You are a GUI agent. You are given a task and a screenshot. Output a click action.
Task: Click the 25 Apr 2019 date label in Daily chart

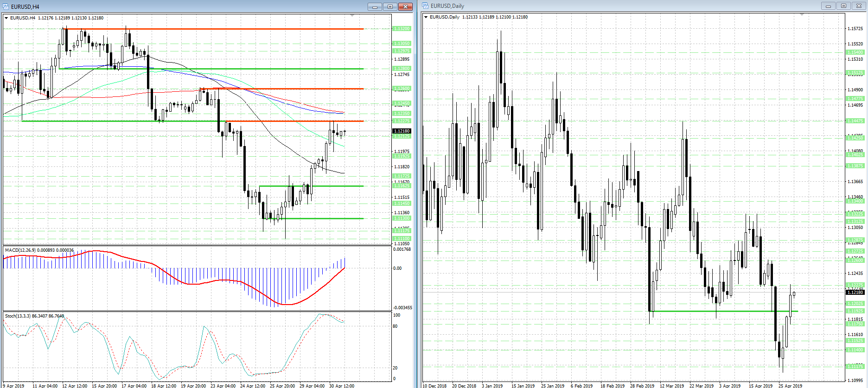pos(790,386)
